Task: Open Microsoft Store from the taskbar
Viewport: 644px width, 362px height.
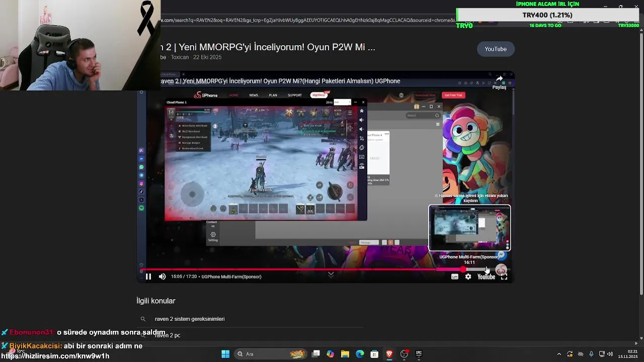Action: 374,354
